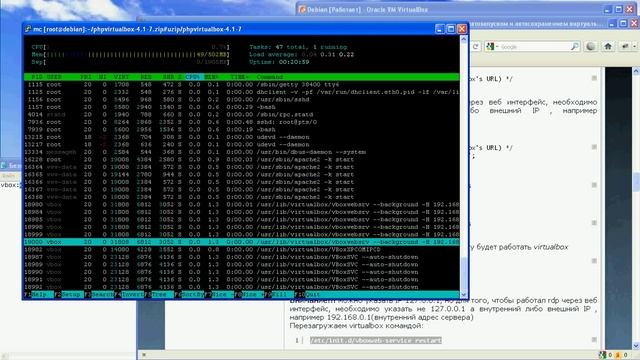Open the dropdown arrow at the right of the browser toolbar

pyautogui.click(x=634, y=47)
